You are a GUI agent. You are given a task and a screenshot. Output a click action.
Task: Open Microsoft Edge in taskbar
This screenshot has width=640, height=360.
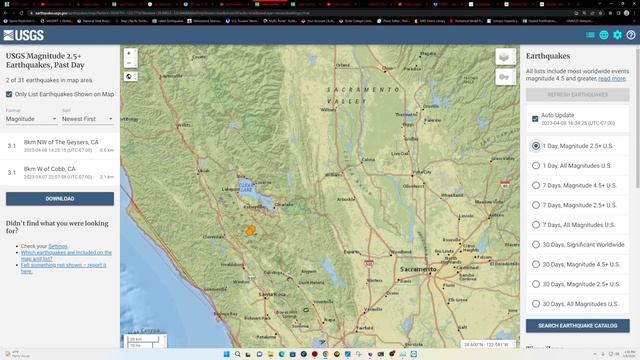(281, 354)
